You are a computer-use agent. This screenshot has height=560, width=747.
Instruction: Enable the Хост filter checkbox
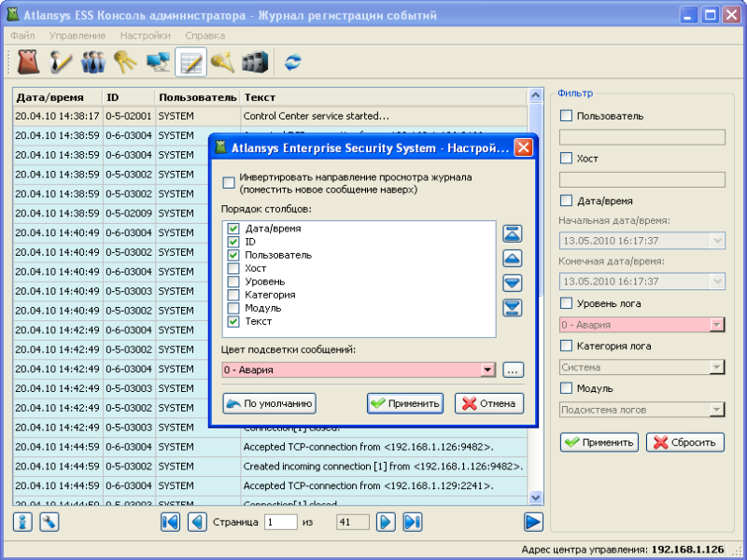(566, 158)
